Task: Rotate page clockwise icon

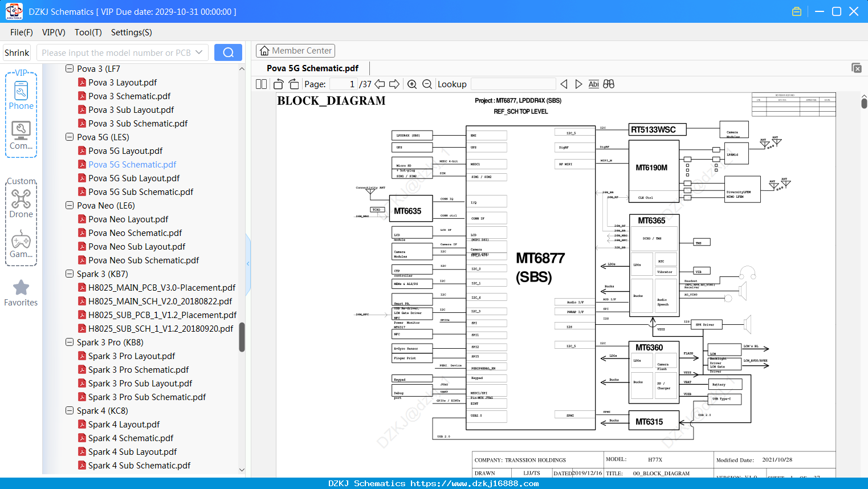Action: point(294,84)
